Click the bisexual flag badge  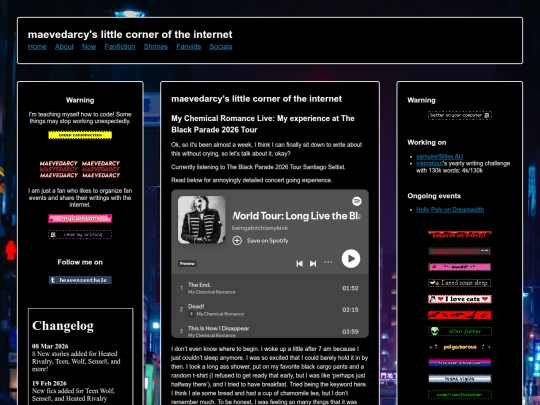[x=460, y=363]
